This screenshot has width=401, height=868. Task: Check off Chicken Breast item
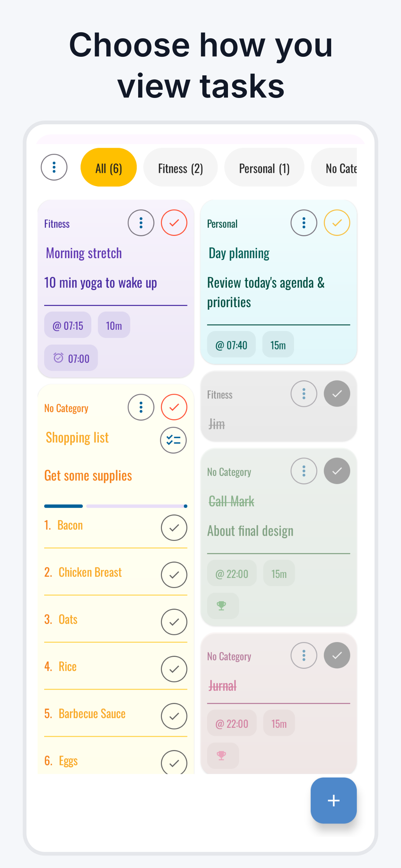pos(174,575)
